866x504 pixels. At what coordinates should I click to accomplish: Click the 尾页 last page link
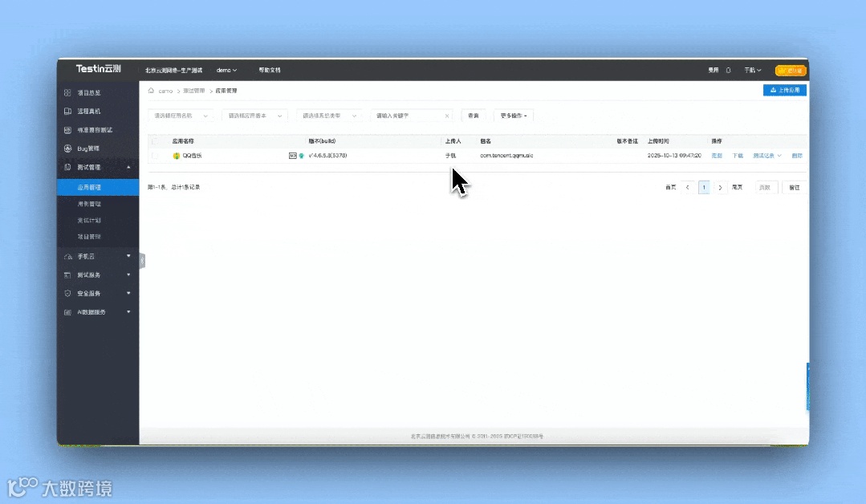click(x=738, y=188)
